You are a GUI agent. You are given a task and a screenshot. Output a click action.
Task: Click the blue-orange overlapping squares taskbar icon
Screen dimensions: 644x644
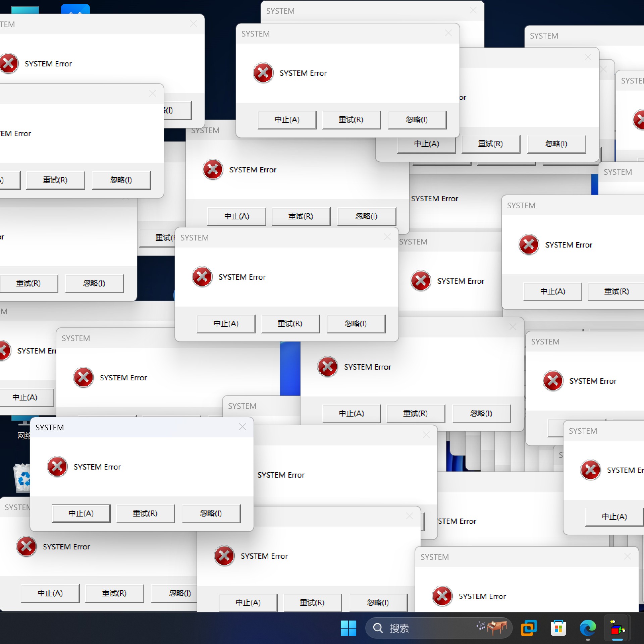[529, 628]
